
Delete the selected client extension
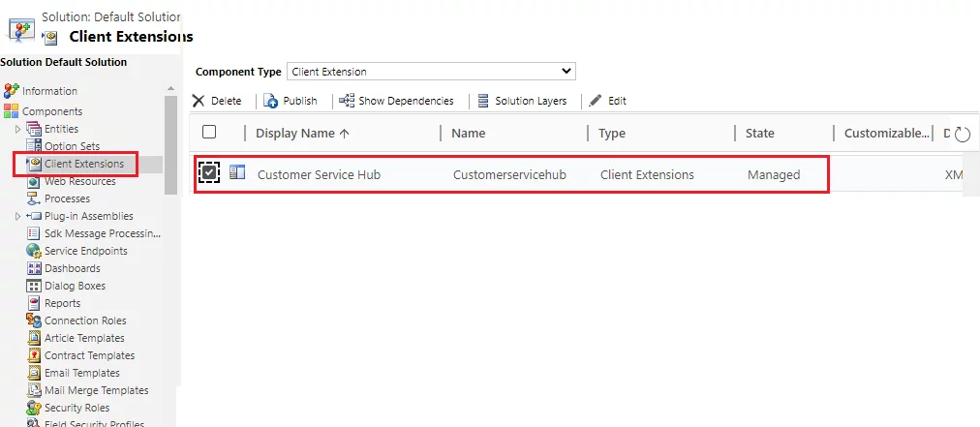pyautogui.click(x=217, y=101)
